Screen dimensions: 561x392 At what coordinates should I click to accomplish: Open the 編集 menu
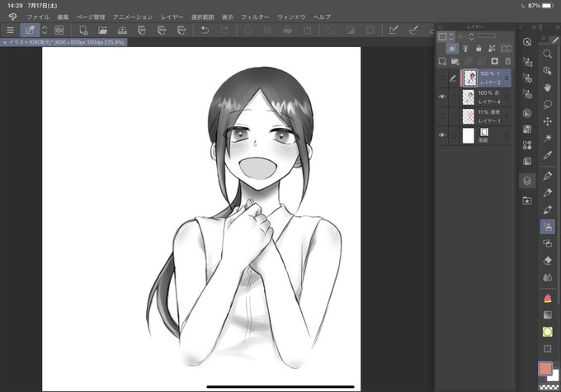click(63, 17)
